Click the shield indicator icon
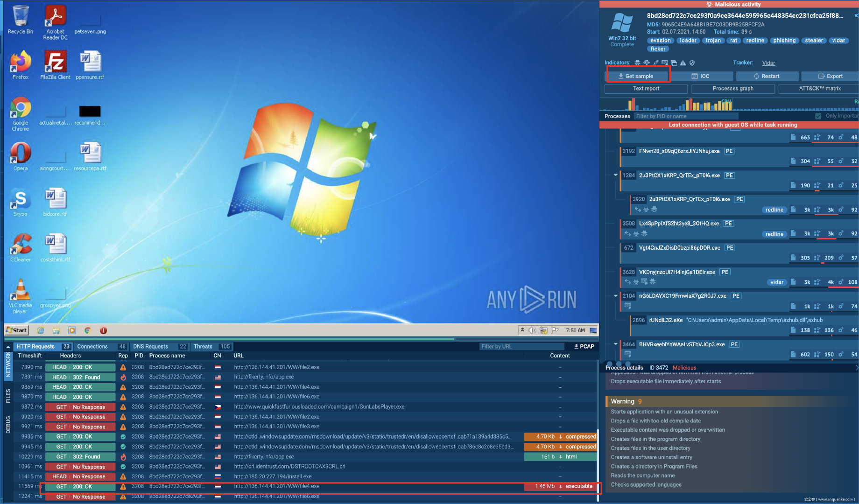 pos(692,63)
